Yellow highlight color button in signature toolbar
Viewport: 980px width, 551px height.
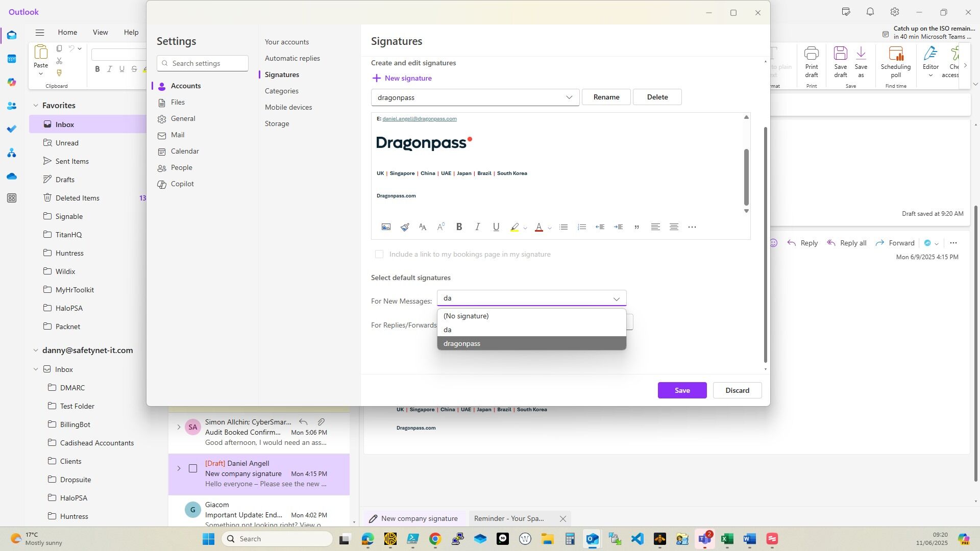514,228
